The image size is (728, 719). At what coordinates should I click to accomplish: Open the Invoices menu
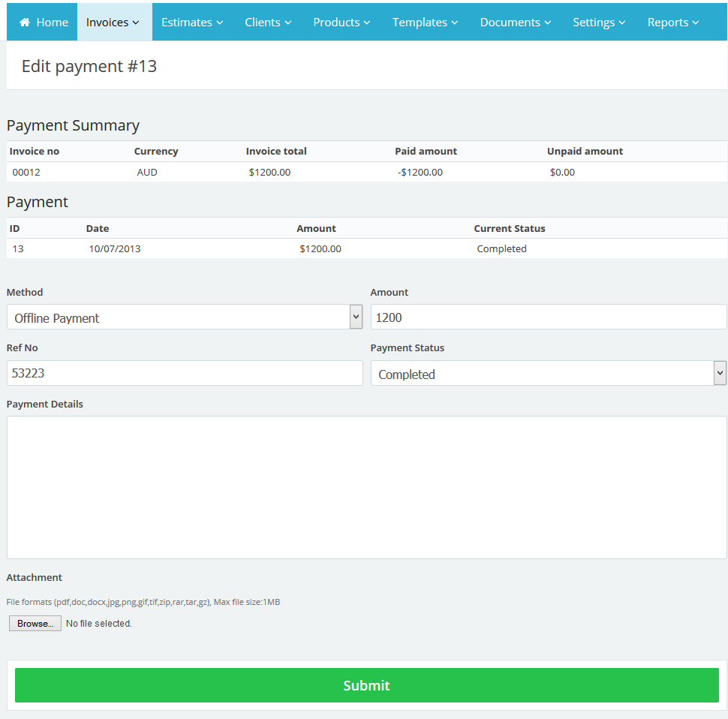coord(113,23)
